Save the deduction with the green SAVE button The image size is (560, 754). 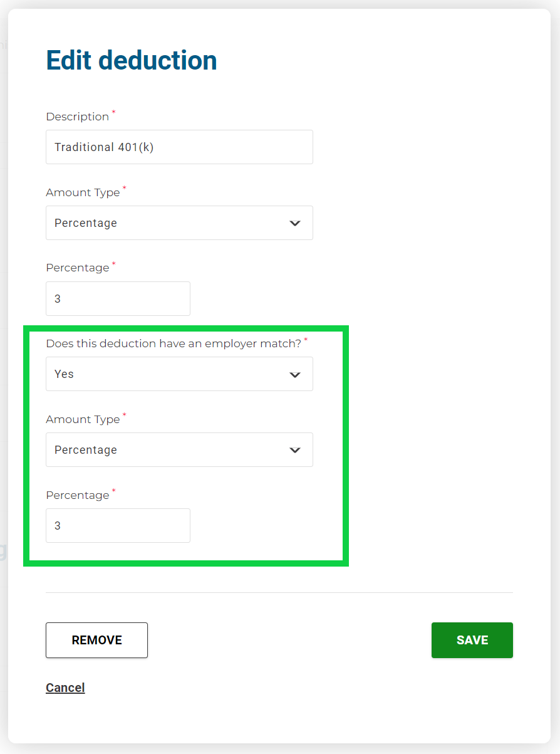472,640
